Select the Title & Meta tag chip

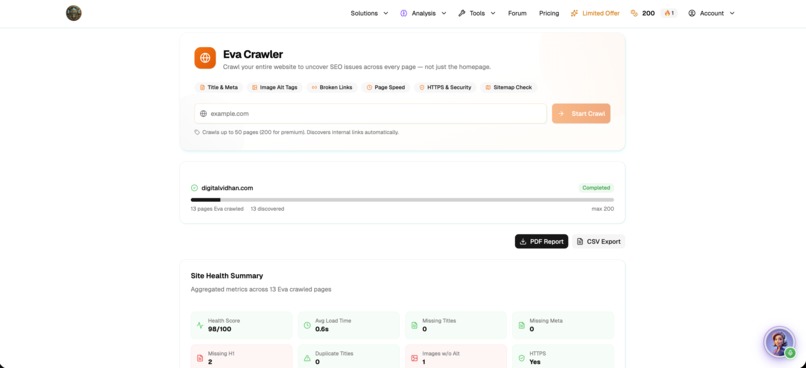(x=218, y=87)
